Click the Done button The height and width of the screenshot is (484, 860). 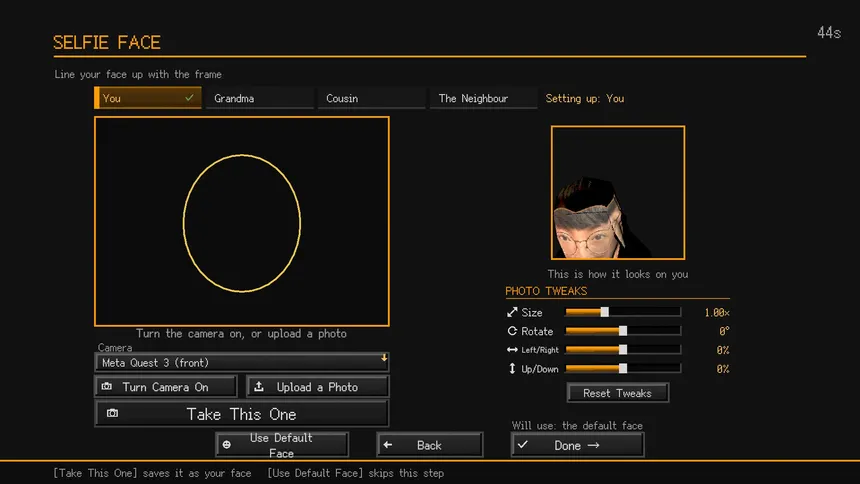pos(578,445)
